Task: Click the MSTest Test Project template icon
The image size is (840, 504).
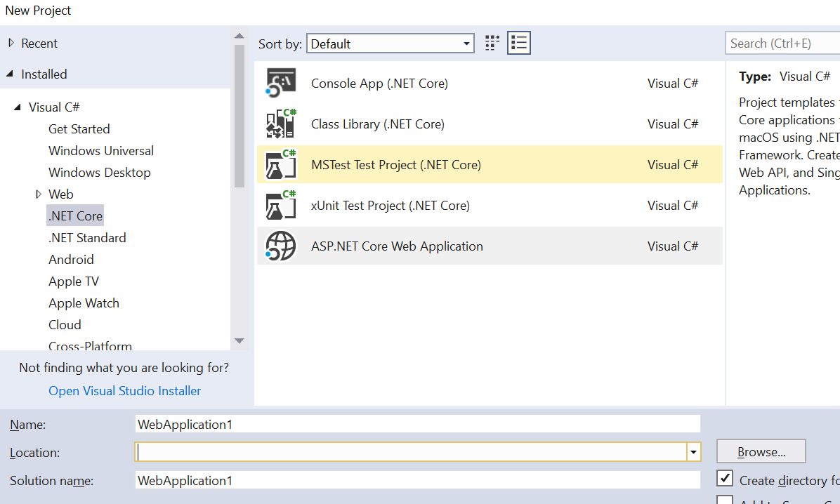Action: pyautogui.click(x=281, y=164)
